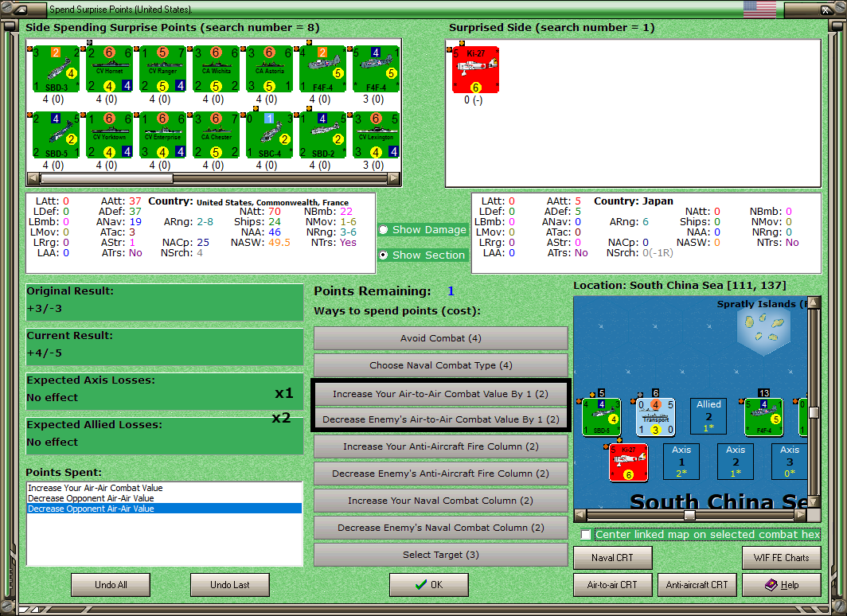The width and height of the screenshot is (847, 616).
Task: Click Avoid Combat (4) option
Action: point(441,338)
